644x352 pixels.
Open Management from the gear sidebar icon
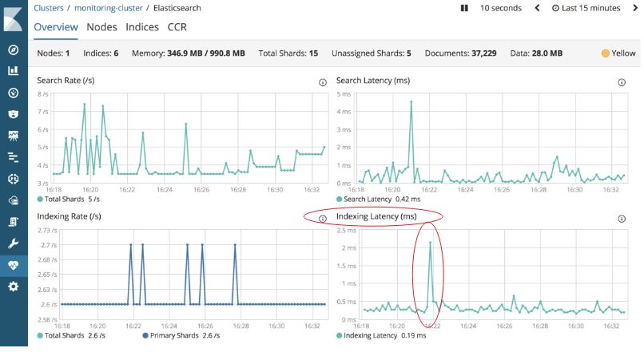click(13, 287)
